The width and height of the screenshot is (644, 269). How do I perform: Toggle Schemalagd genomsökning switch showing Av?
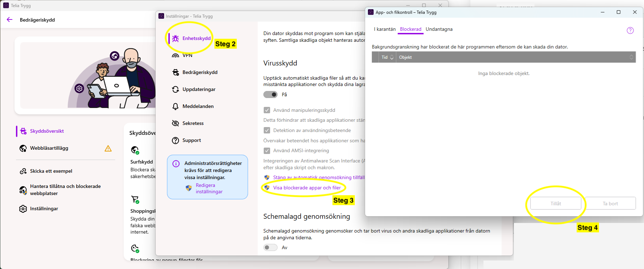click(x=270, y=247)
